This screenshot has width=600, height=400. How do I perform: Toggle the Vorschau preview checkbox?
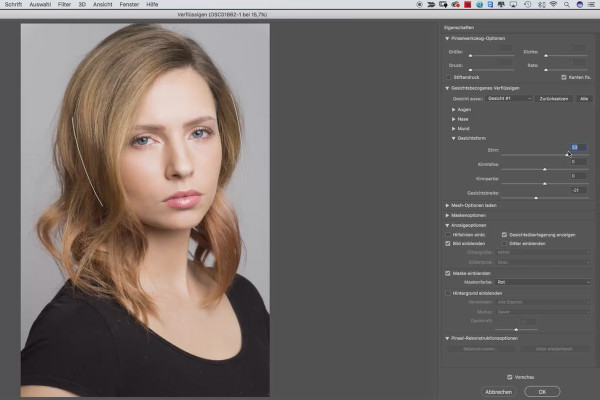click(x=510, y=377)
